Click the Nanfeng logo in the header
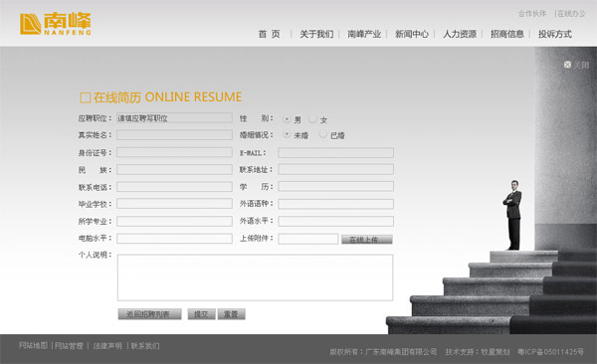Viewport: 597px width, 364px height. coord(56,24)
